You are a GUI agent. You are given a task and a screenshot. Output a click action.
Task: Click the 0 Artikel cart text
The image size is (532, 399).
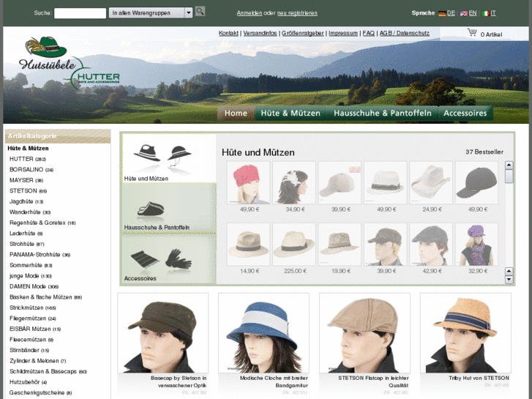tap(491, 34)
